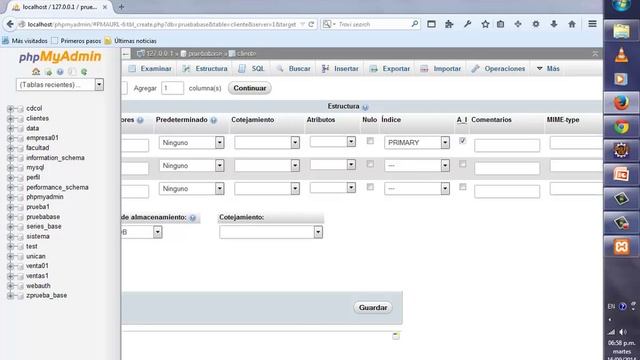
Task: Open storage engine dropdown under almacenamiento
Action: (142, 232)
